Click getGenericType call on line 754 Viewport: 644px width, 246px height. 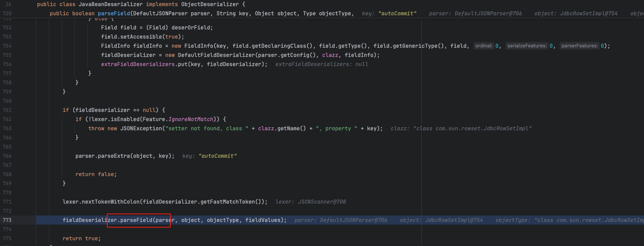418,46
